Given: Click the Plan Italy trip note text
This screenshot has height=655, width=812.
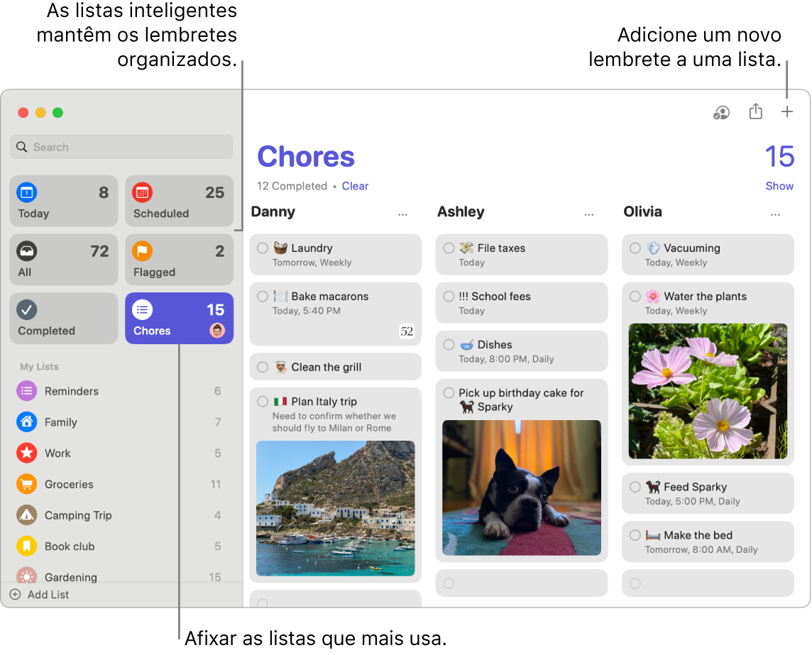Looking at the screenshot, I should [334, 422].
